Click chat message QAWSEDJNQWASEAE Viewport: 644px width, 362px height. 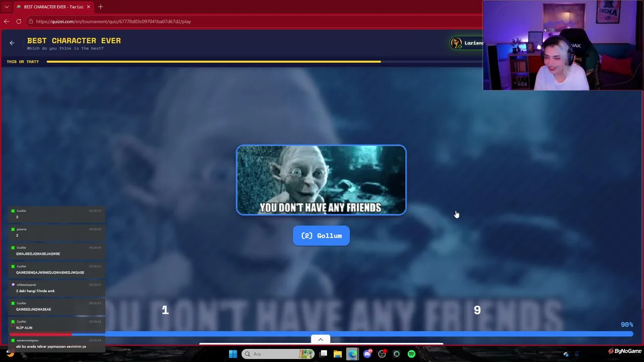point(33,310)
